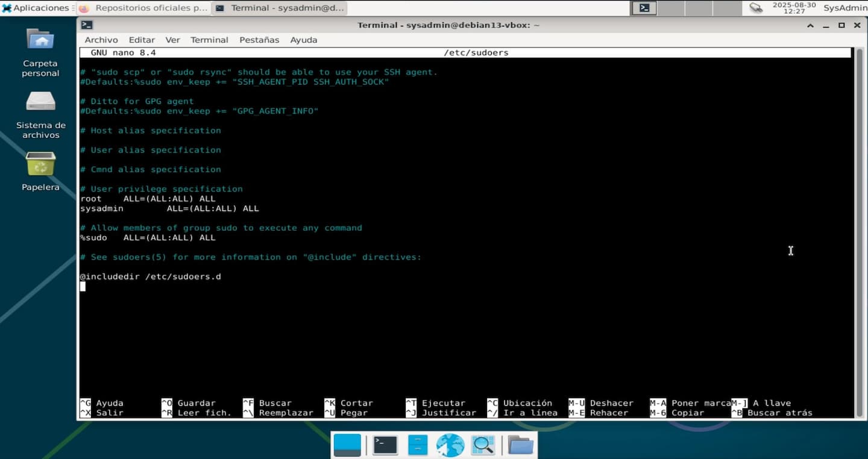Roll up terminal window with shade arrow
The image size is (868, 459).
811,25
